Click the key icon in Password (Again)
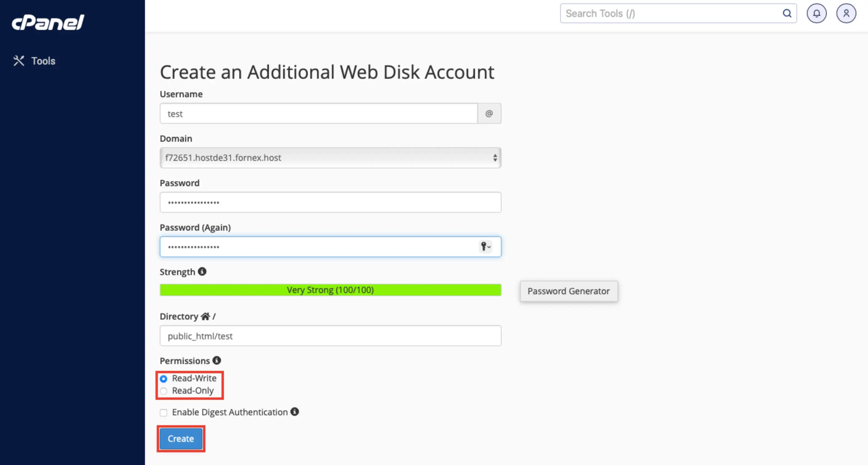This screenshot has width=868, height=465. pos(486,247)
